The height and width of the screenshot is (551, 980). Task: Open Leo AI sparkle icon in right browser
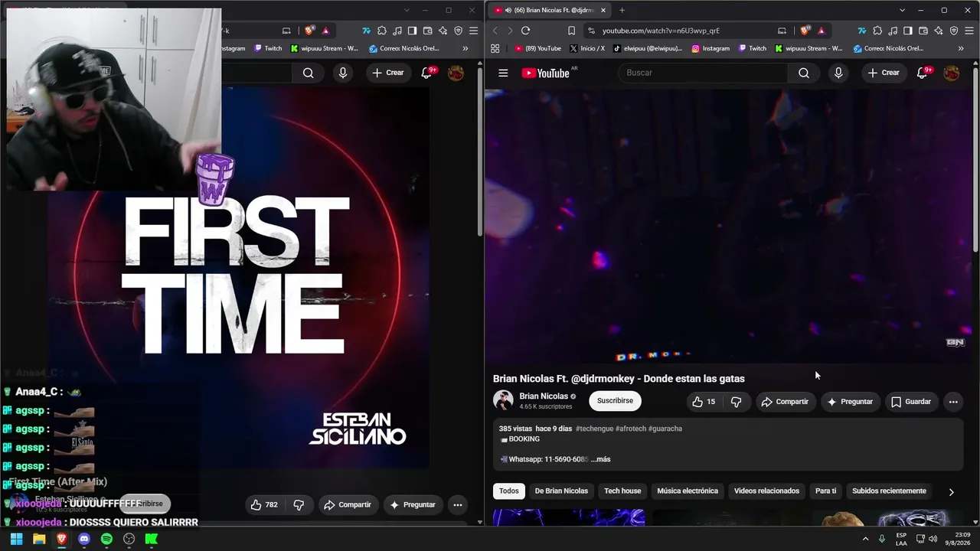pyautogui.click(x=939, y=31)
